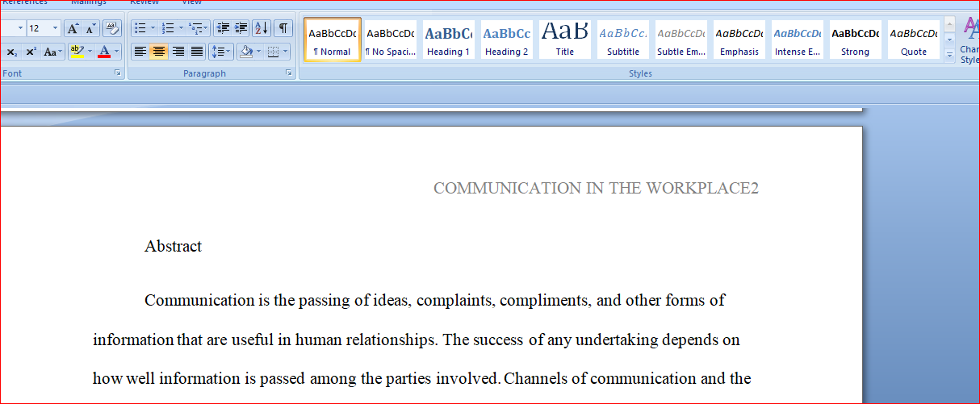The height and width of the screenshot is (404, 980).
Task: Apply red font color
Action: pyautogui.click(x=103, y=52)
